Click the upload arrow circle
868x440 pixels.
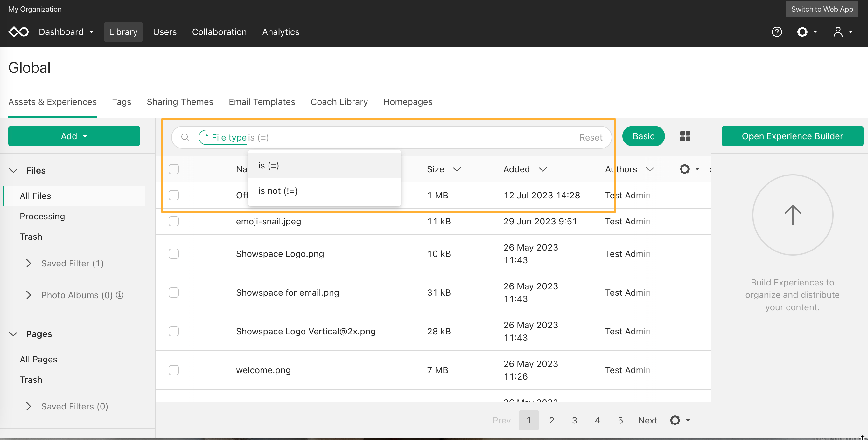(793, 215)
